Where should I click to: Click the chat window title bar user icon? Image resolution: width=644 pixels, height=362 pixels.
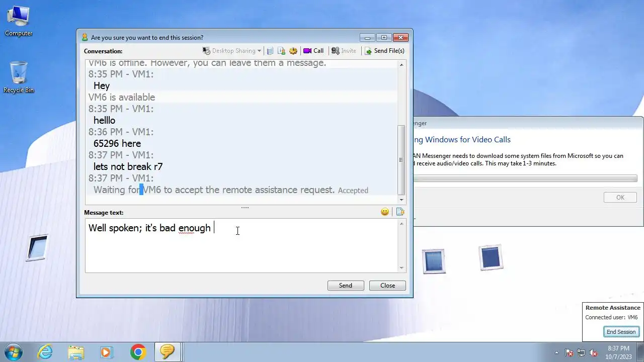(x=85, y=38)
